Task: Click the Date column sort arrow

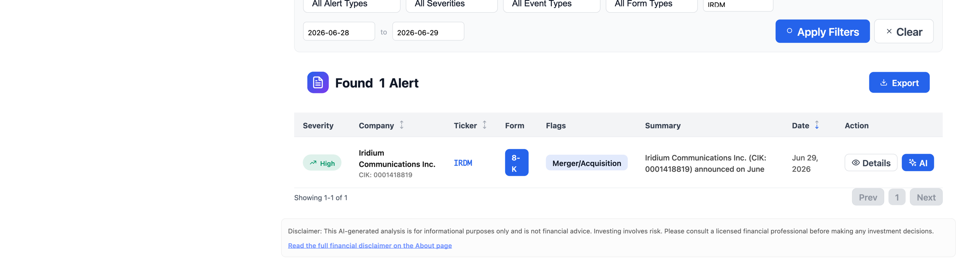Action: point(817,125)
